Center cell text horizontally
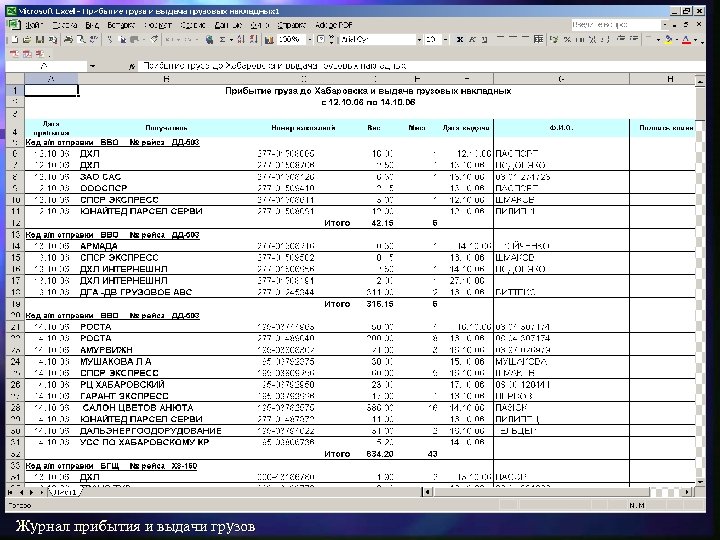This screenshot has width=720, height=540. click(x=513, y=39)
